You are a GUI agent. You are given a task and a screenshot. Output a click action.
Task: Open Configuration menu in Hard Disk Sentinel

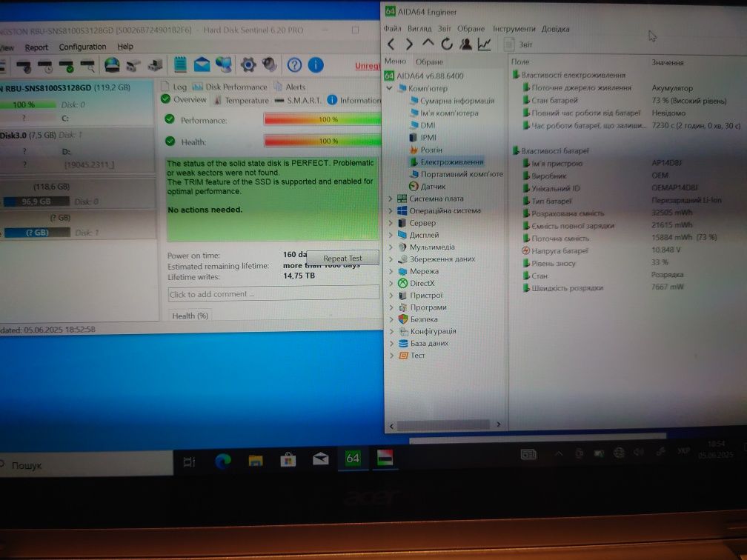pyautogui.click(x=82, y=47)
